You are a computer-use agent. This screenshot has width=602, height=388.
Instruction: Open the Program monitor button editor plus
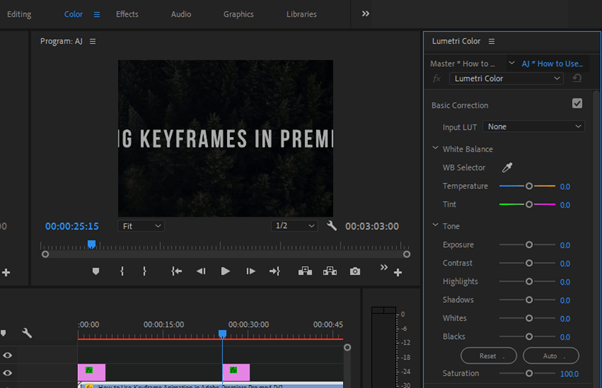tap(398, 272)
